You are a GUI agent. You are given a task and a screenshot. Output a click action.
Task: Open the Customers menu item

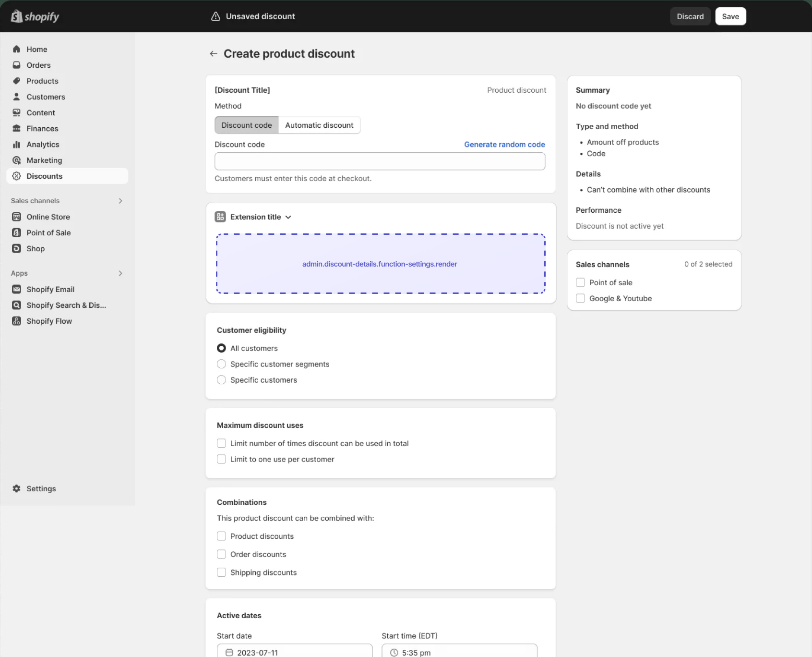click(x=67, y=97)
